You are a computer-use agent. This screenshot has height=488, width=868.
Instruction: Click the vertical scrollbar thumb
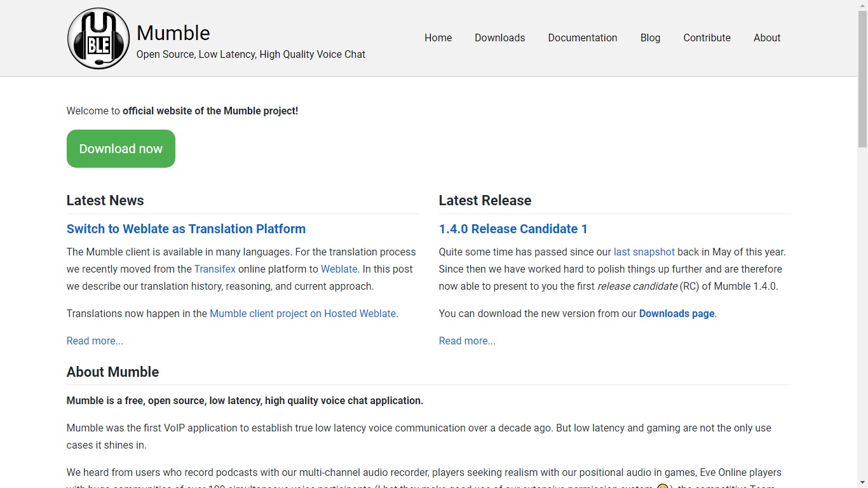(x=862, y=79)
